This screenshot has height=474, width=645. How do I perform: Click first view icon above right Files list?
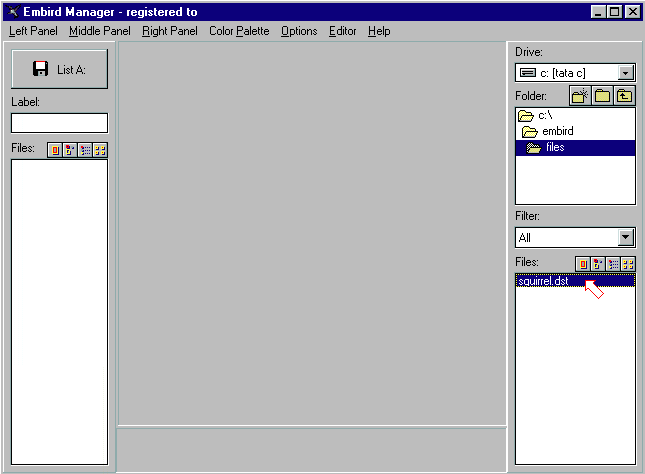pos(582,264)
